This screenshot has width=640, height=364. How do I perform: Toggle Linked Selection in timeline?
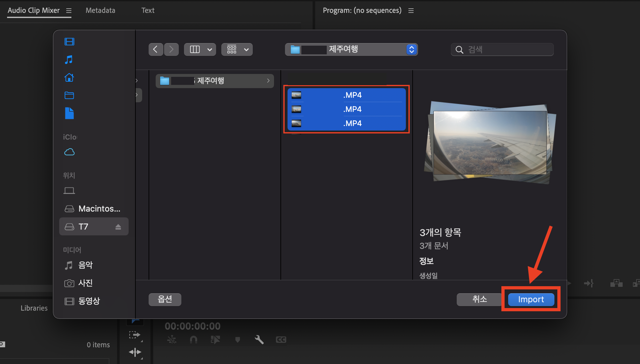pos(215,340)
